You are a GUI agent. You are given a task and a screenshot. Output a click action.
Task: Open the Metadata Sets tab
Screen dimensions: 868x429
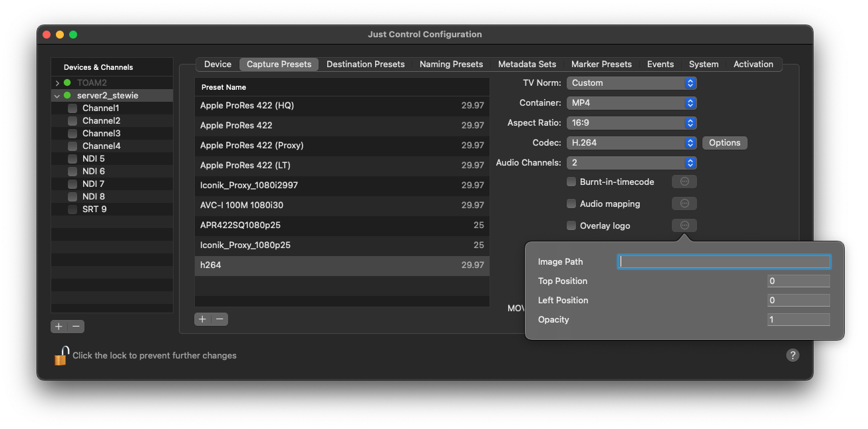coord(527,65)
